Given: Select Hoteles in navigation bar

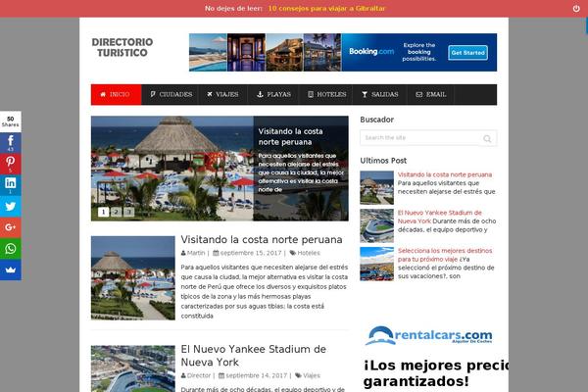Looking at the screenshot, I should [326, 94].
